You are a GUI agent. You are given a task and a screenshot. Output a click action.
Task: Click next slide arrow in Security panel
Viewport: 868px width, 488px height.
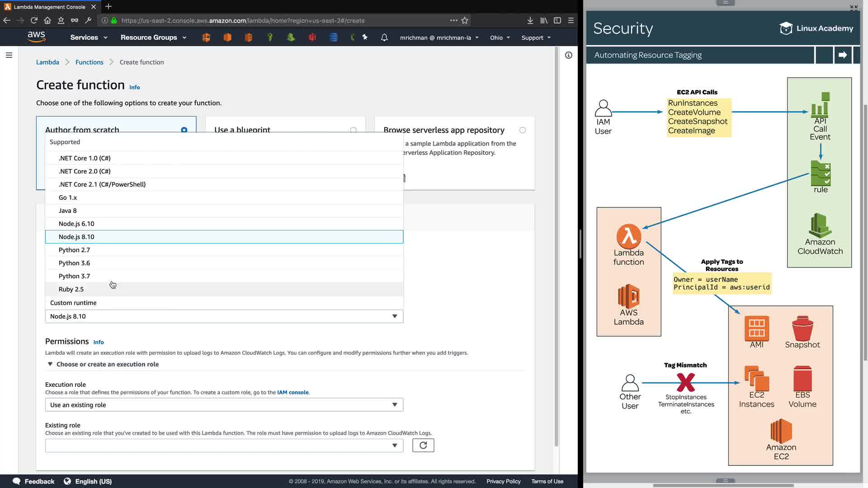[x=843, y=55]
